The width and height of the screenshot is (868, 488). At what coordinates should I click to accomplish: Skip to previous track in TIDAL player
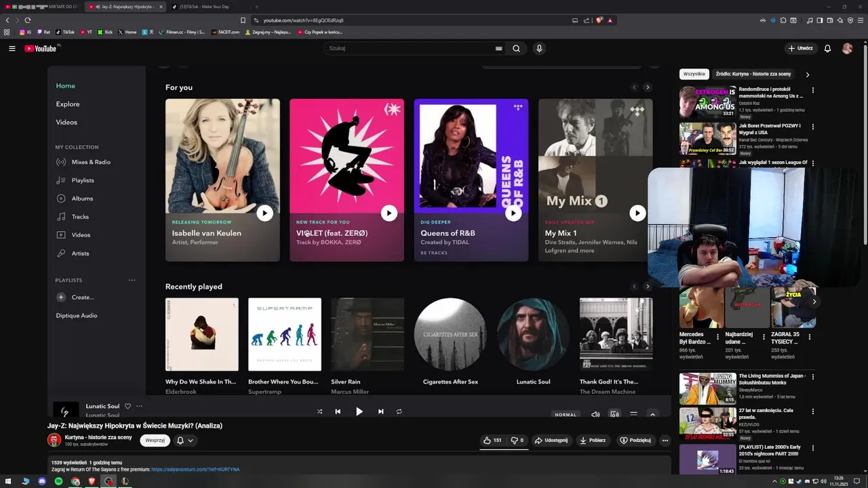click(x=338, y=411)
